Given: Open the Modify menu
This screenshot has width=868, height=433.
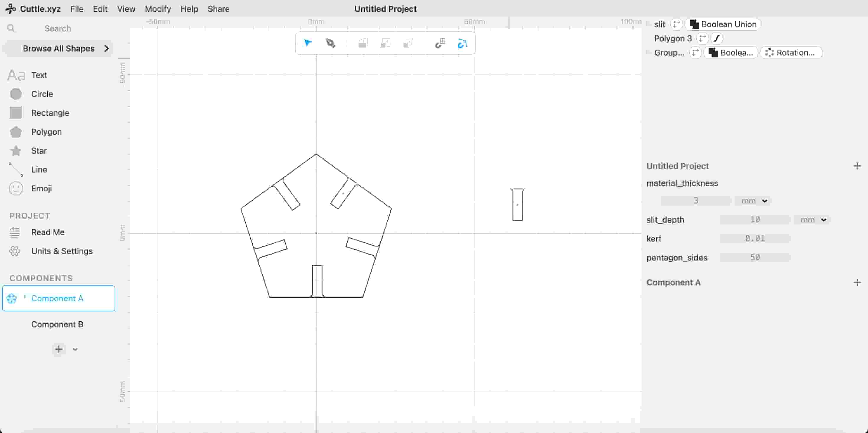Looking at the screenshot, I should 158,9.
